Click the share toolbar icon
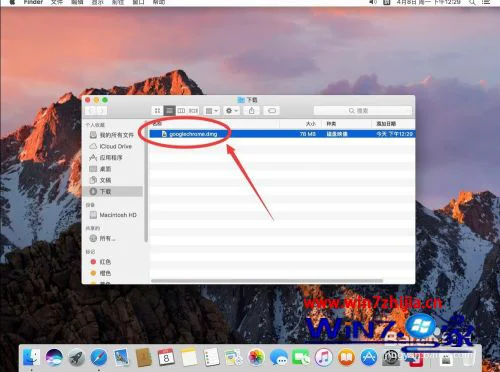This screenshot has height=372, width=500. pyautogui.click(x=252, y=111)
